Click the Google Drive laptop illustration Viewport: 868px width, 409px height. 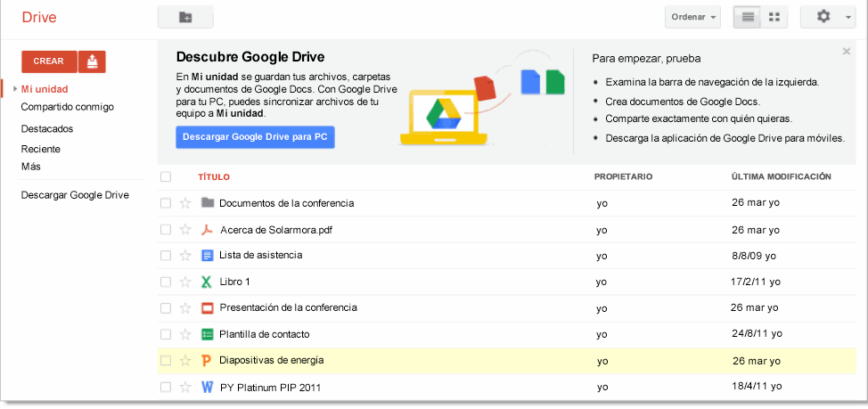(443, 118)
